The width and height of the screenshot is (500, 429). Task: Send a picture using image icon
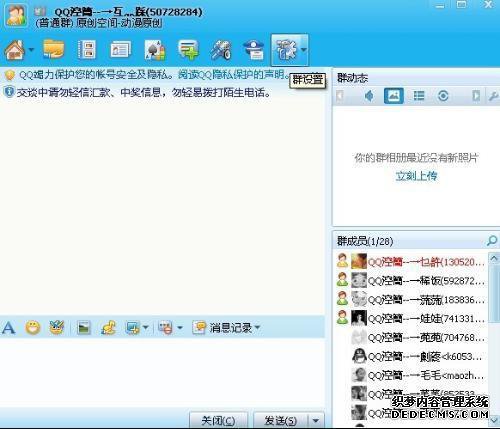pyautogui.click(x=84, y=328)
